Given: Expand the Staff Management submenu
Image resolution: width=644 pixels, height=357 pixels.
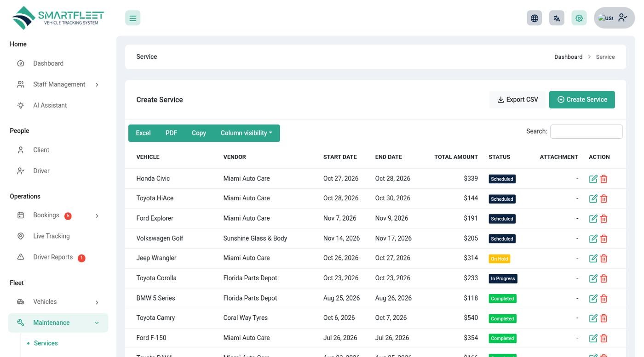Looking at the screenshot, I should pyautogui.click(x=58, y=85).
